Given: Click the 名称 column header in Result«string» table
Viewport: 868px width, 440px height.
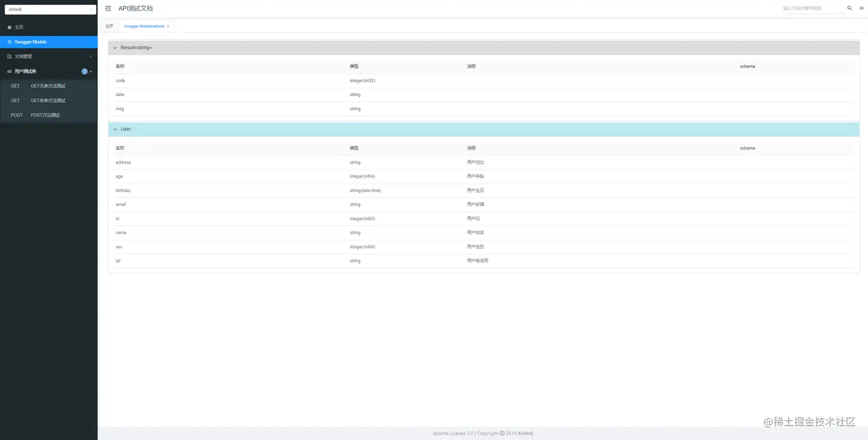Looking at the screenshot, I should (x=119, y=66).
